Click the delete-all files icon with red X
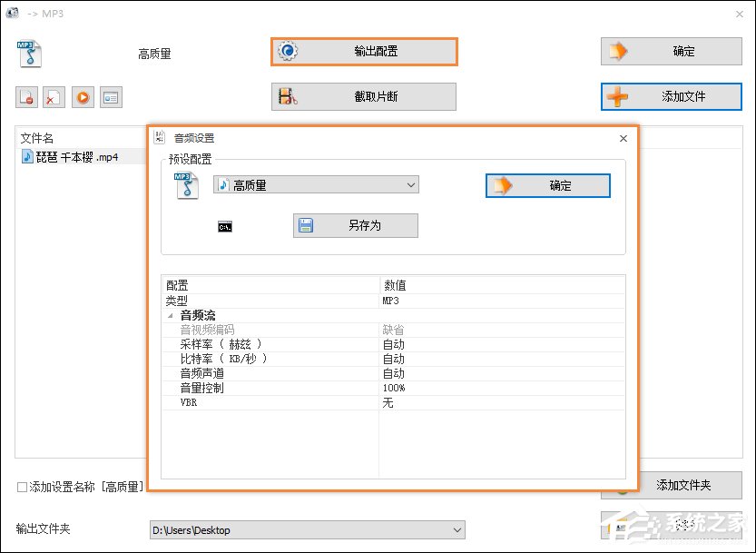The width and height of the screenshot is (756, 553). click(x=52, y=97)
